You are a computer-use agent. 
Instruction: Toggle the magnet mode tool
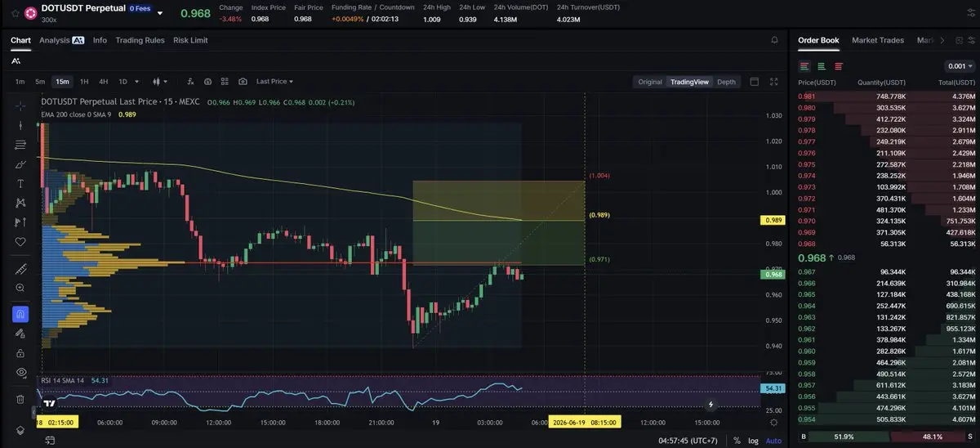(20, 314)
